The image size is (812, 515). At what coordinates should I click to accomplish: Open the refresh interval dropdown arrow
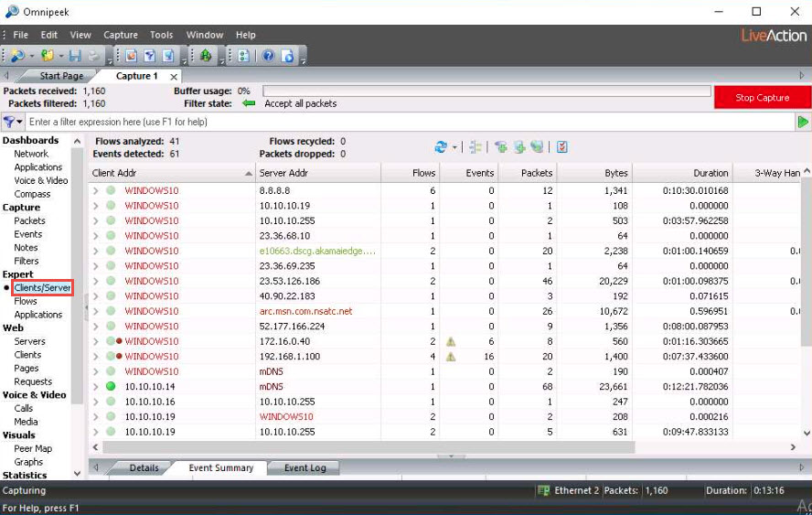(454, 147)
